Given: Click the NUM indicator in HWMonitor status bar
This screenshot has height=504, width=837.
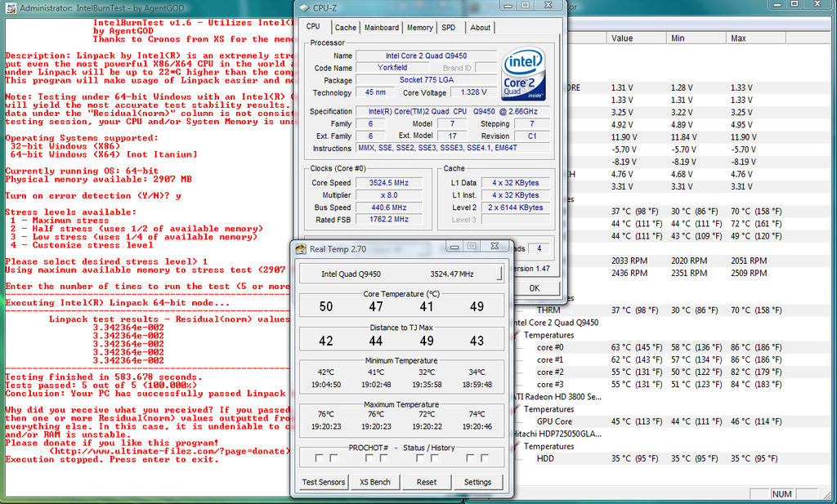Looking at the screenshot, I should point(782,494).
